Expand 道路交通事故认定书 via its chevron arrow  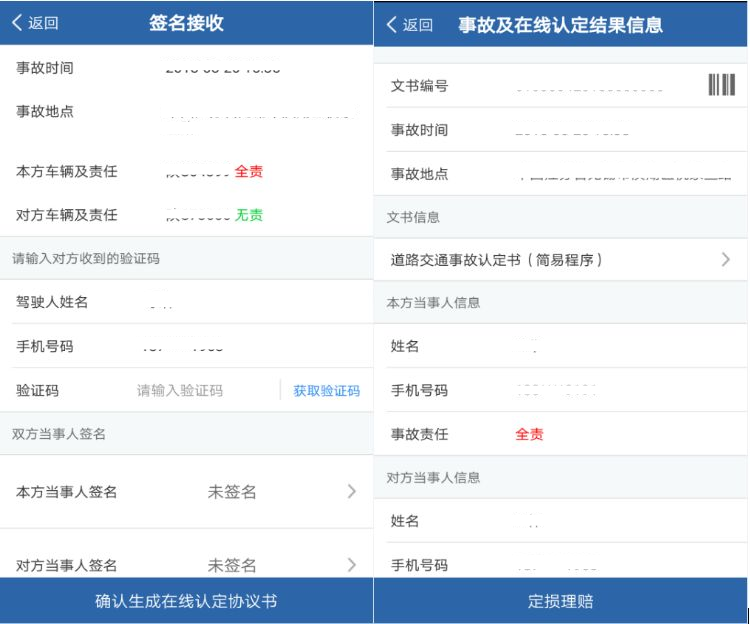tap(725, 260)
